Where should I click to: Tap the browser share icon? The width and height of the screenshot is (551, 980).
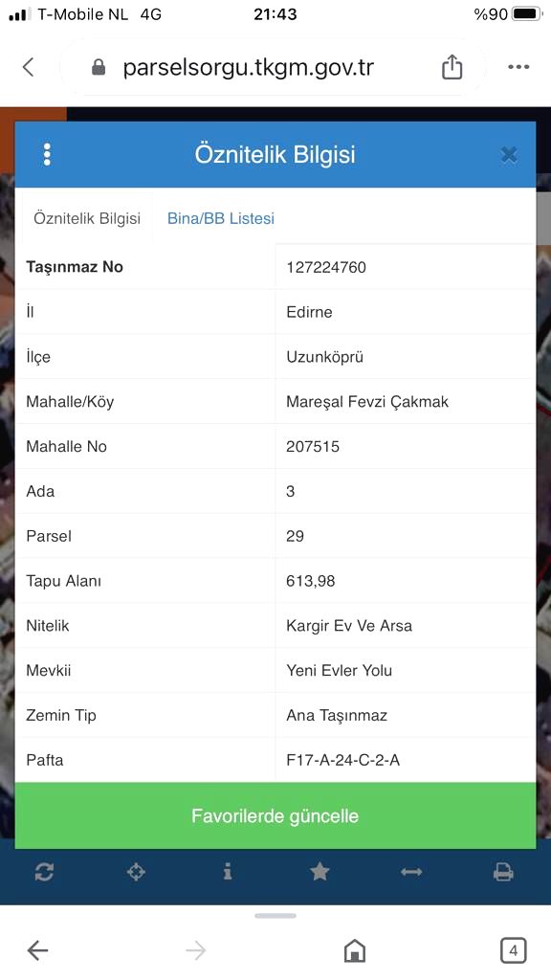coord(452,67)
